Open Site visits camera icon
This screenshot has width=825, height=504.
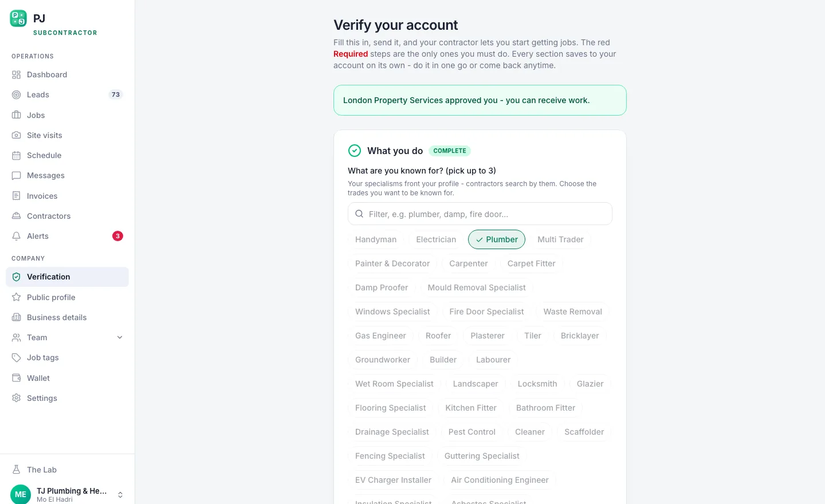[x=16, y=135]
